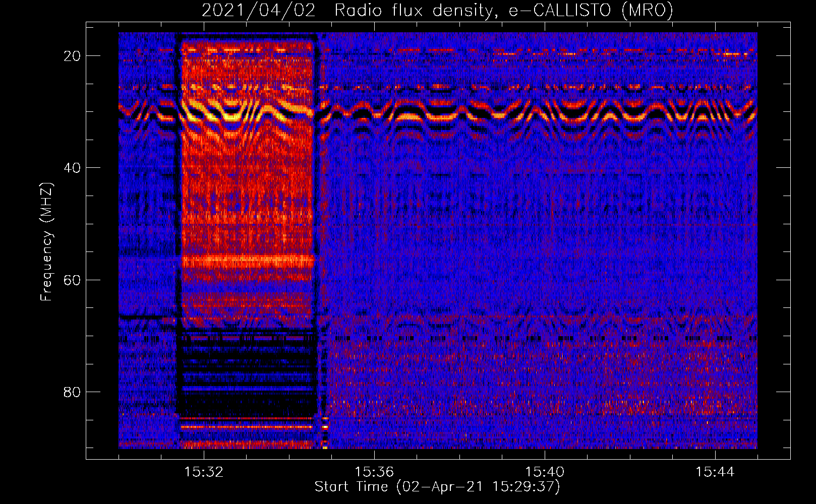Click the bright yellow-orange band near 57 MHz
816x504 pixels.
pos(247,261)
